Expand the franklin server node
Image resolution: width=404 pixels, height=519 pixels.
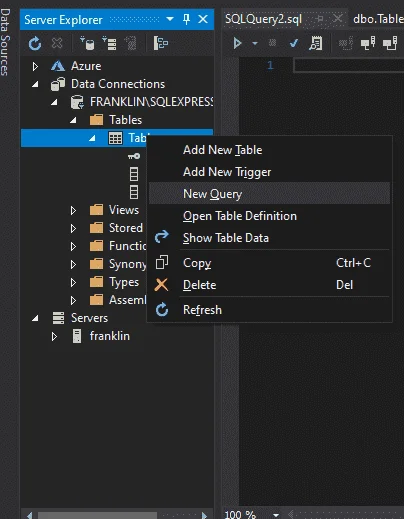coord(54,337)
